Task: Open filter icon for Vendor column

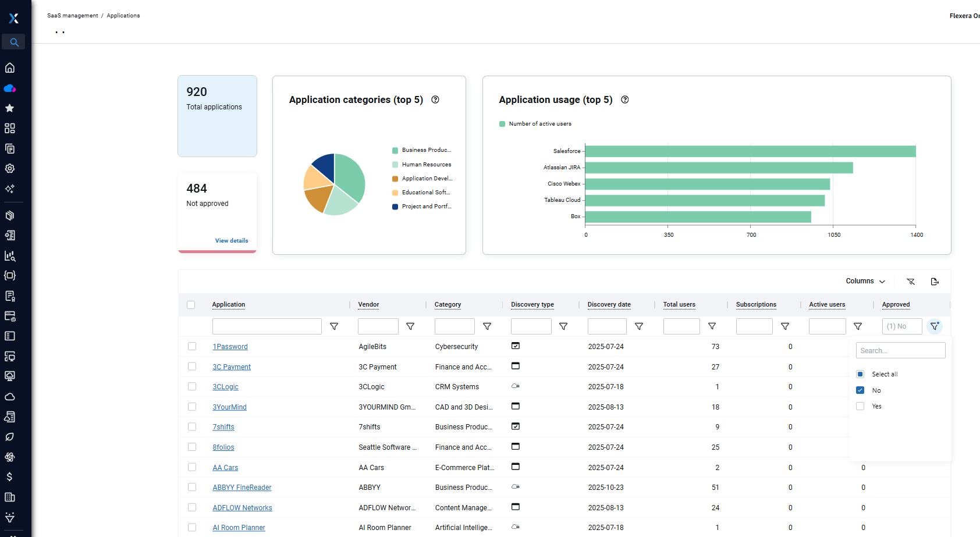Action: pos(410,326)
